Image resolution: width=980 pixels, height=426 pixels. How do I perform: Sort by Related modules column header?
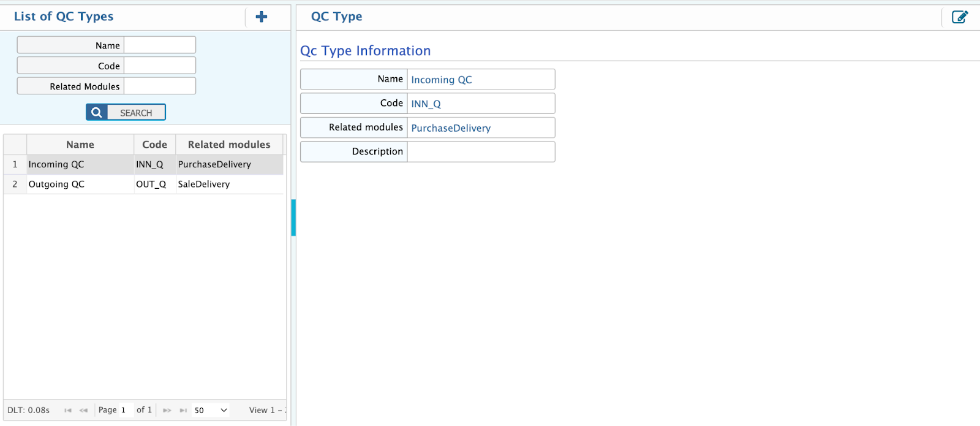click(x=229, y=145)
